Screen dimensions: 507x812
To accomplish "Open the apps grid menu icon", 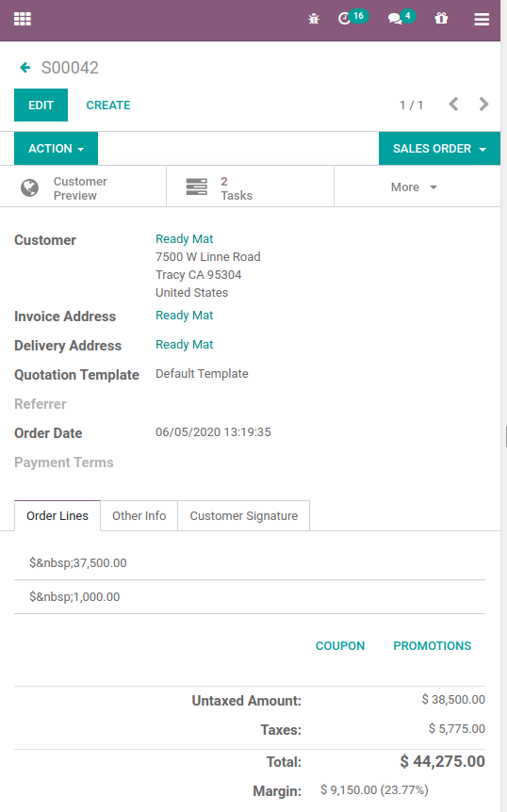I will click(x=23, y=19).
